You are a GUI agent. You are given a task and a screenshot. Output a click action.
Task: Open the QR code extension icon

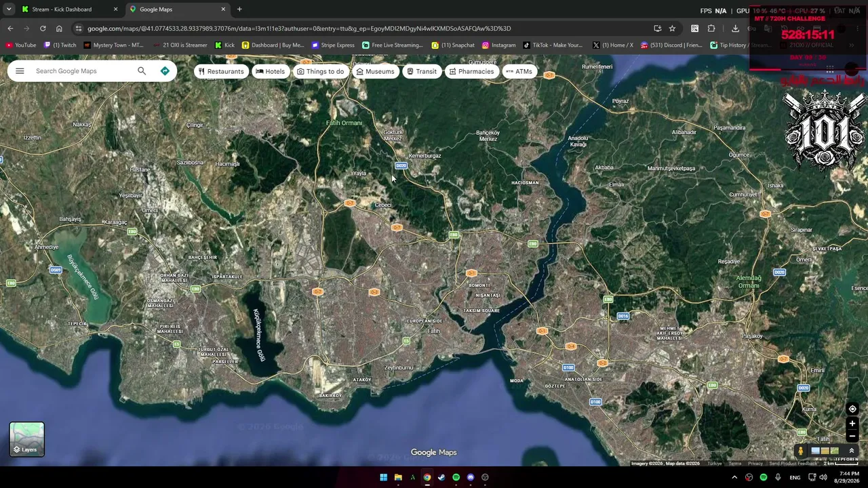coord(694,28)
